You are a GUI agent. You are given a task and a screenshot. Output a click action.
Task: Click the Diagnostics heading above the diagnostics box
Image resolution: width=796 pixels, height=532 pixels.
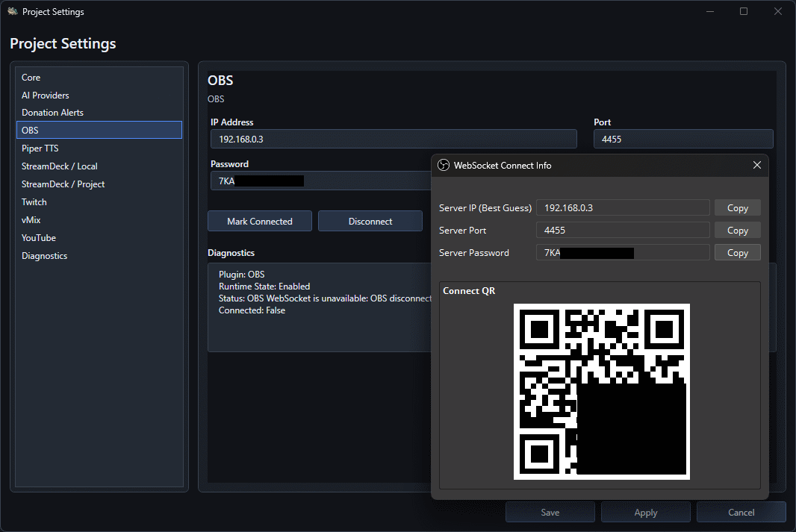[x=231, y=252]
